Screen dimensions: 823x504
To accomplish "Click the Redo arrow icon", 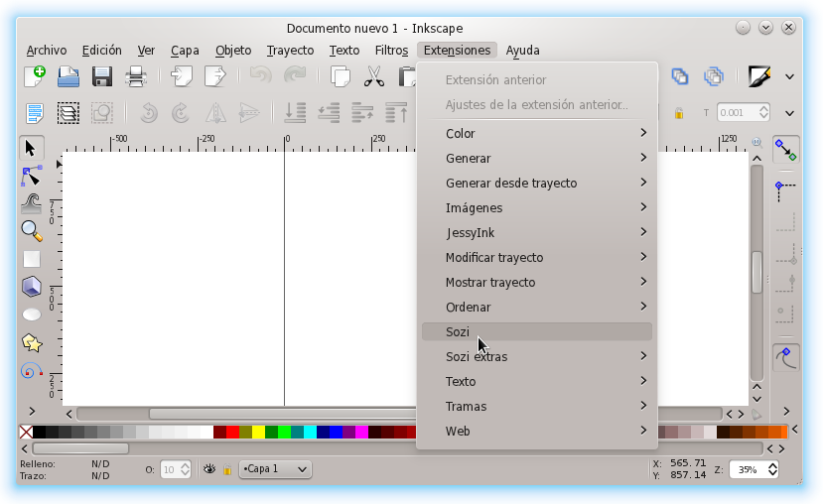I will [295, 75].
